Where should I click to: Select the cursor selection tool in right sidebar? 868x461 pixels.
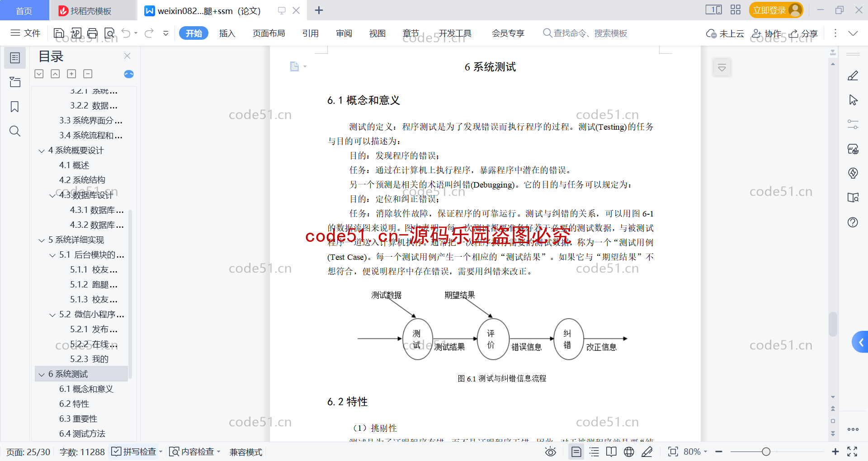tap(853, 100)
